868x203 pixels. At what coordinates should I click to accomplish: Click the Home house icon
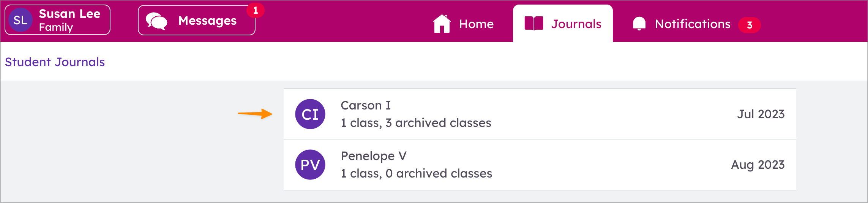(442, 24)
